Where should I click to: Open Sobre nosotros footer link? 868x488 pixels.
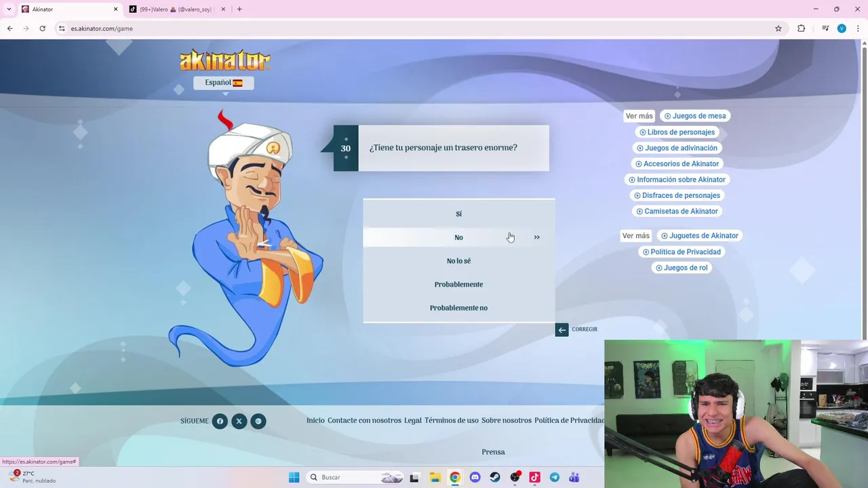507,420
